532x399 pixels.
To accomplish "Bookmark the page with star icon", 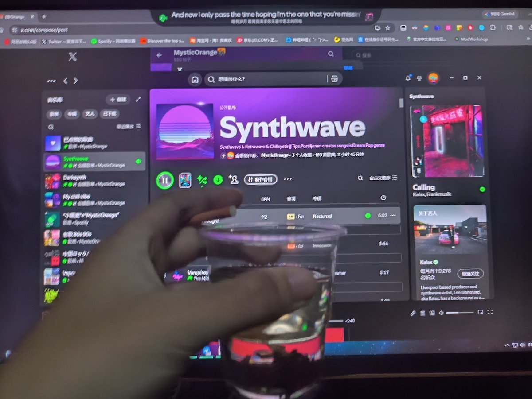I will click(x=388, y=27).
